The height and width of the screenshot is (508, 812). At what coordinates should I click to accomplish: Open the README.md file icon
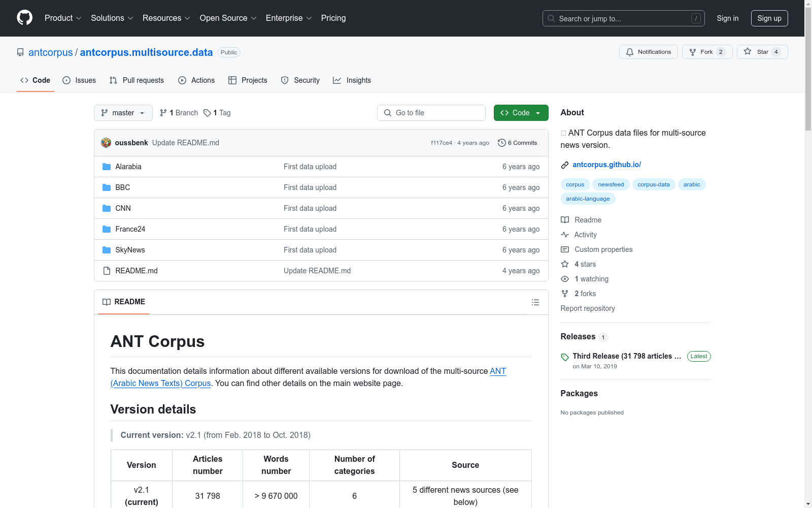click(107, 271)
